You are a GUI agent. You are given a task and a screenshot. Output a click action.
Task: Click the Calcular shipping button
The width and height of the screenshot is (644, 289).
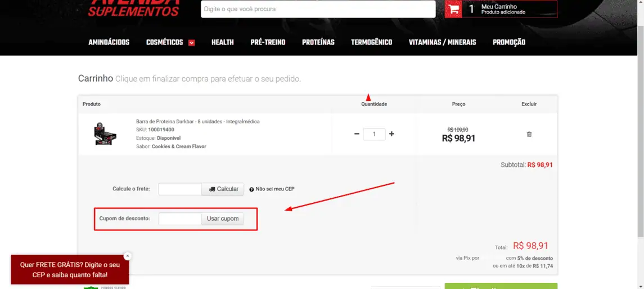tap(223, 189)
